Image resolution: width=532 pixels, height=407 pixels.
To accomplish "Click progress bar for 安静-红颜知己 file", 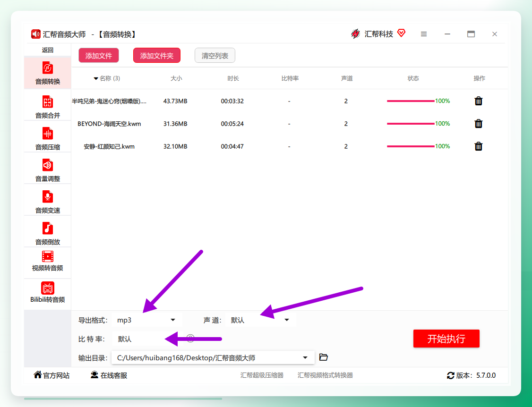I will click(x=411, y=146).
